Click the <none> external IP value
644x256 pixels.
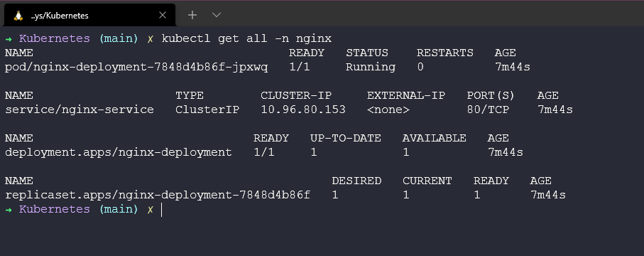point(388,110)
